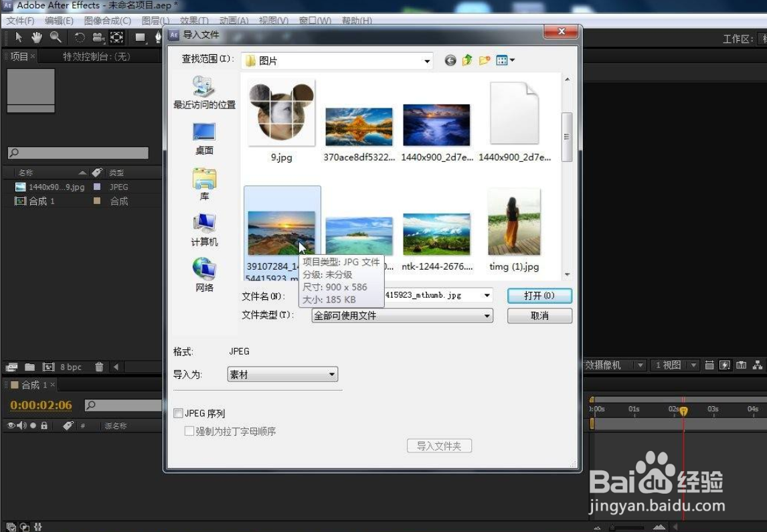Viewport: 767px width, 532px height.
Task: Open the 图像合成(C) menu
Action: (108, 21)
